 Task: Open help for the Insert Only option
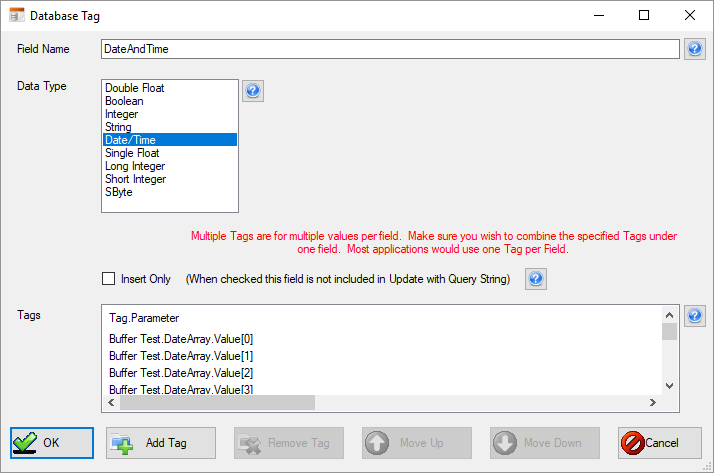tap(536, 279)
